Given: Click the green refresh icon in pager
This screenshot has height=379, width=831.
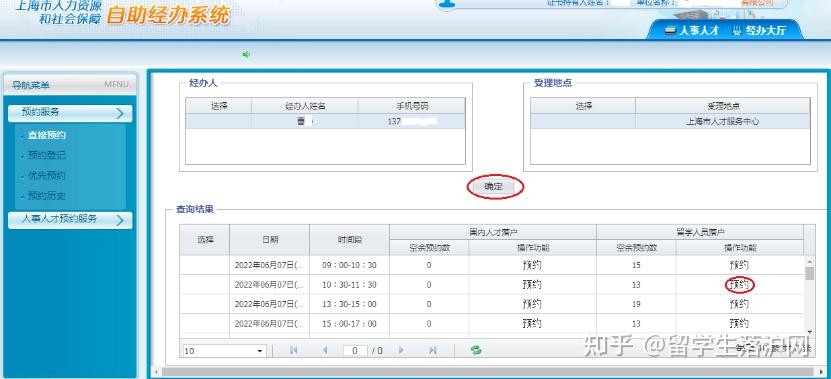Looking at the screenshot, I should [476, 350].
